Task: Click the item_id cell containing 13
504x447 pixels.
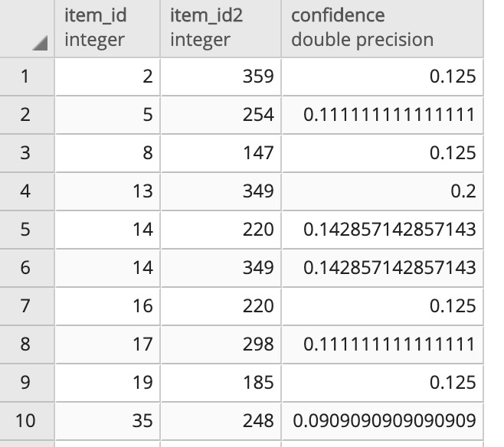Action: tap(107, 191)
